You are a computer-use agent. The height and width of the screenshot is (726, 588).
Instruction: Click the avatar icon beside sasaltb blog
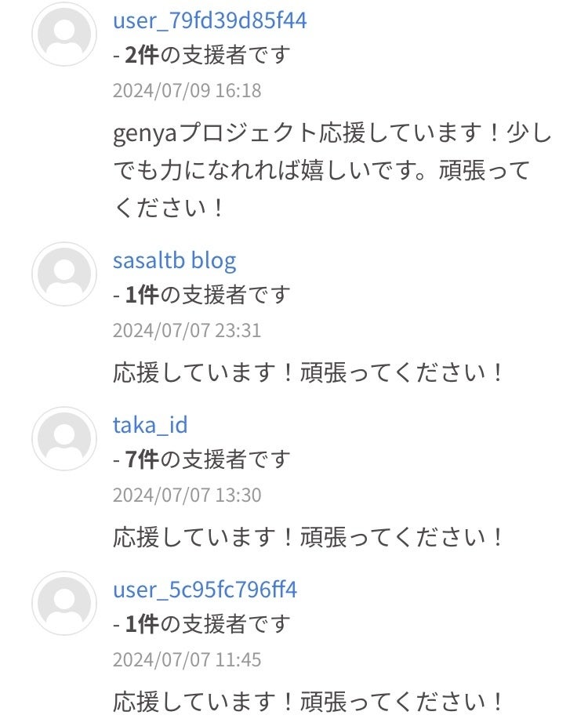64,274
